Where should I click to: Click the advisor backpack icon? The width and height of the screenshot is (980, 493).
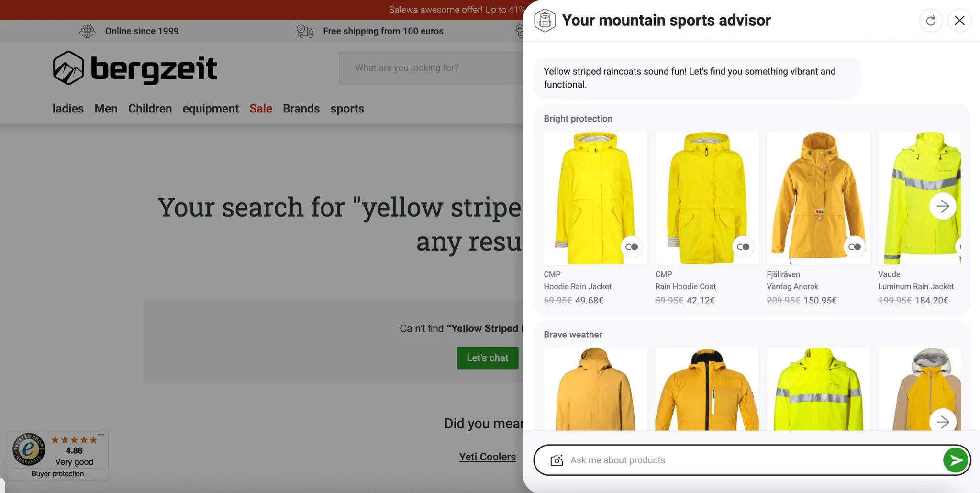coord(545,21)
